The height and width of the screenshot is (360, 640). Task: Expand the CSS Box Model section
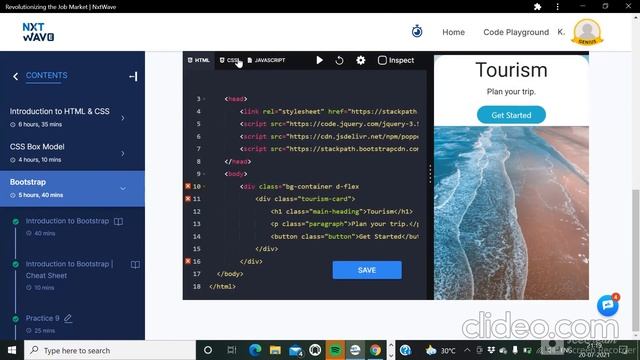pos(72,153)
